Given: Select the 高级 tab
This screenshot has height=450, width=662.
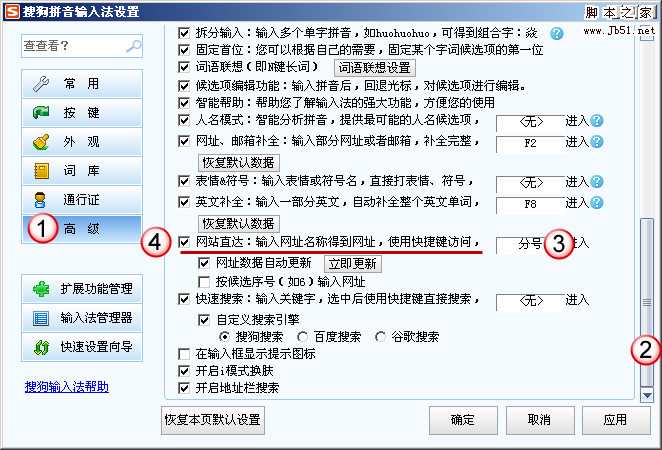Looking at the screenshot, I should 82,229.
